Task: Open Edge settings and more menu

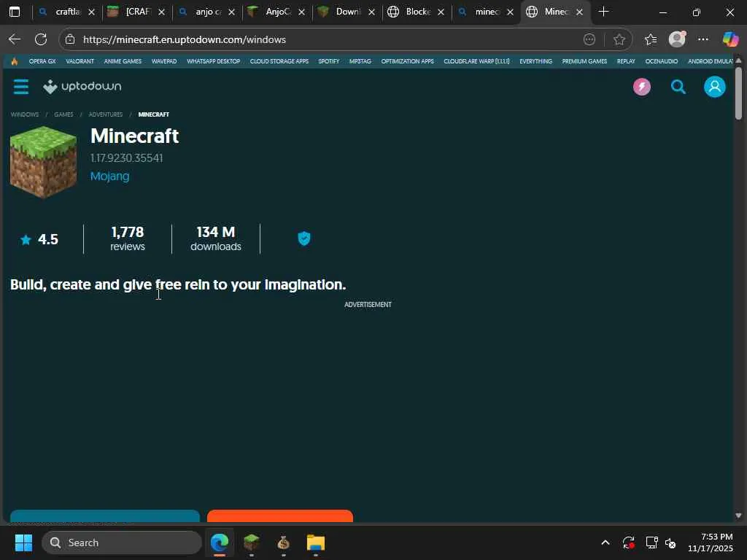Action: click(x=703, y=39)
